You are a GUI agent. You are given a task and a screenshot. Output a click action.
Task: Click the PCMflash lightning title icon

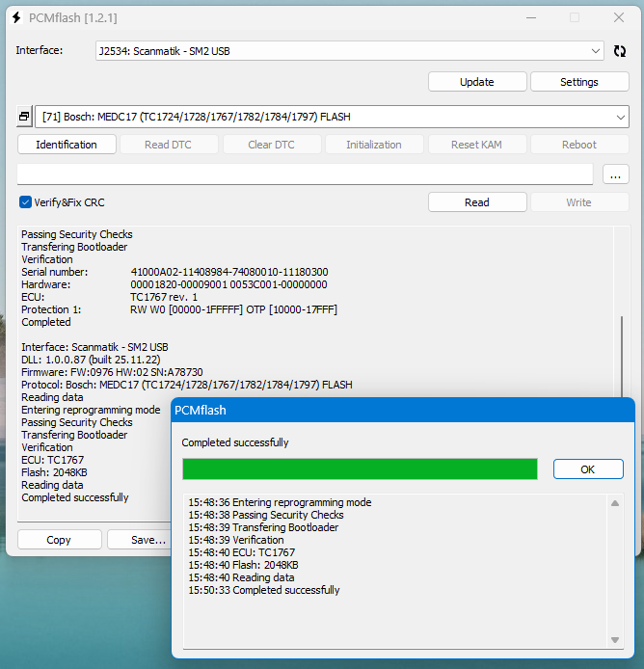16,17
